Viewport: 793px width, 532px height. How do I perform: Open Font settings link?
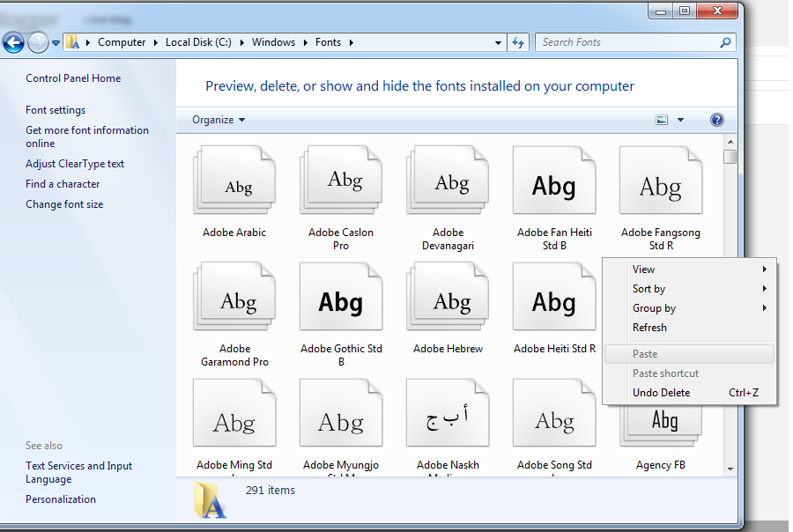(56, 110)
